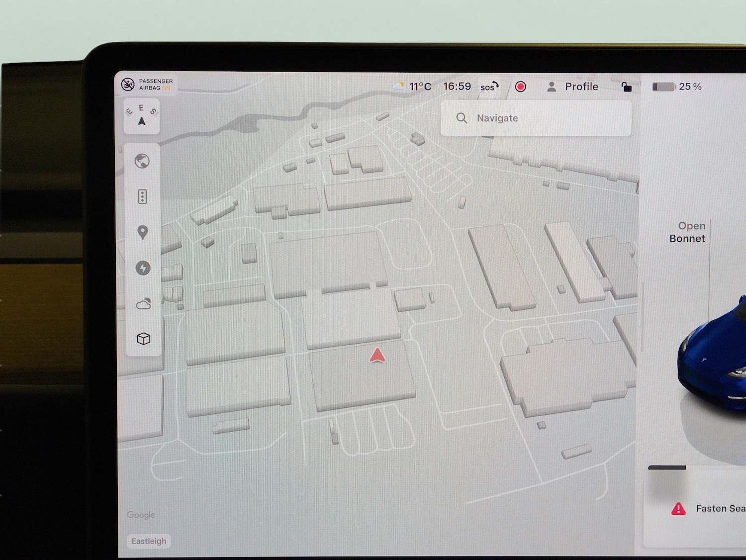
Task: Tap the red vehicle location arrow
Action: [x=377, y=355]
